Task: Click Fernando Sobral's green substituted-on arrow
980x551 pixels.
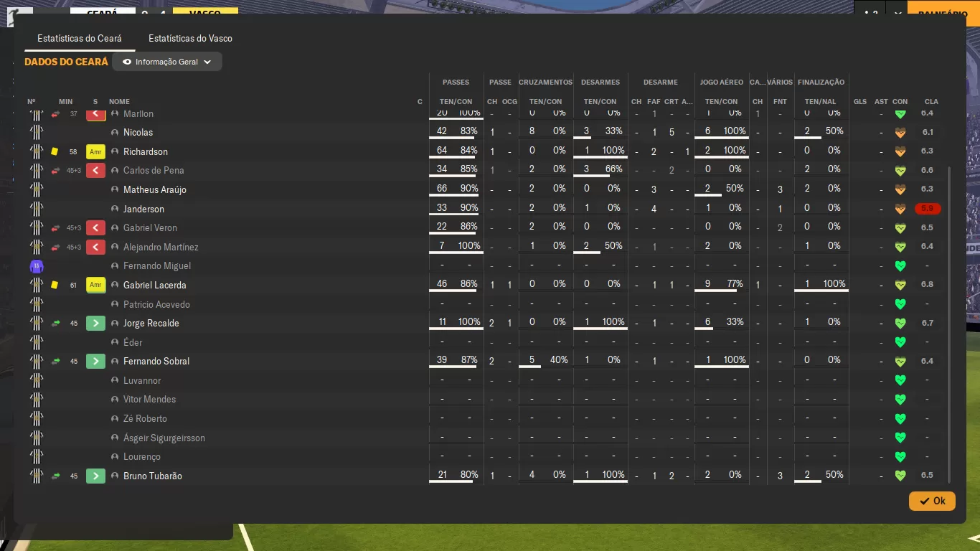Action: tap(95, 361)
